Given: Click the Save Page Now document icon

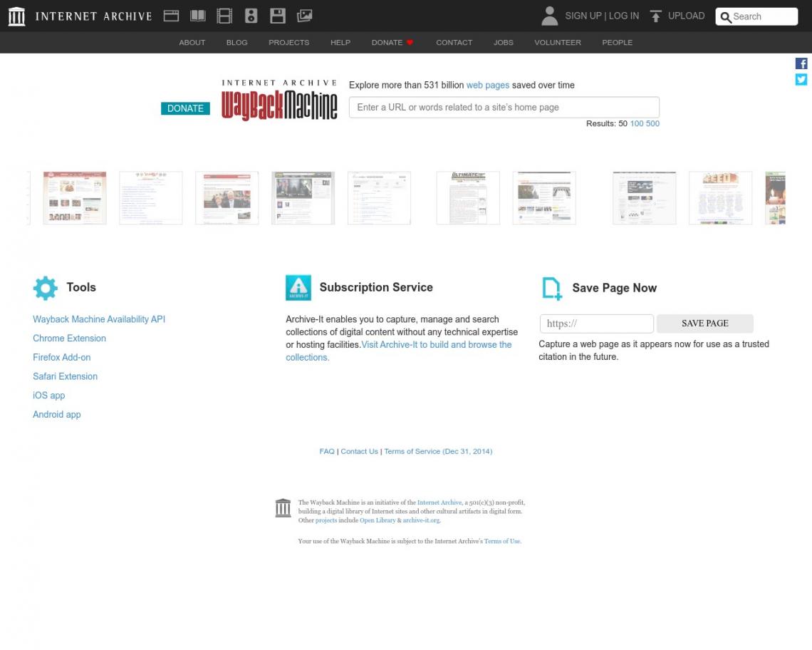Looking at the screenshot, I should (x=551, y=288).
